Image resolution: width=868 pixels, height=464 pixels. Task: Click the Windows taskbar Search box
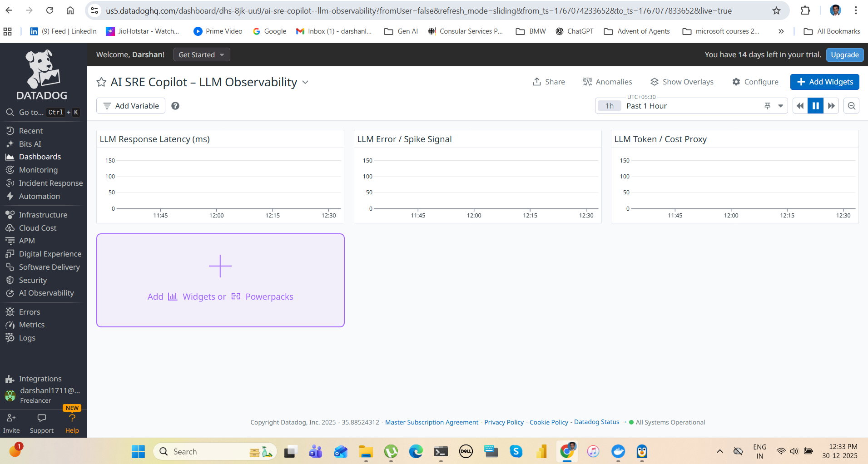tap(215, 451)
